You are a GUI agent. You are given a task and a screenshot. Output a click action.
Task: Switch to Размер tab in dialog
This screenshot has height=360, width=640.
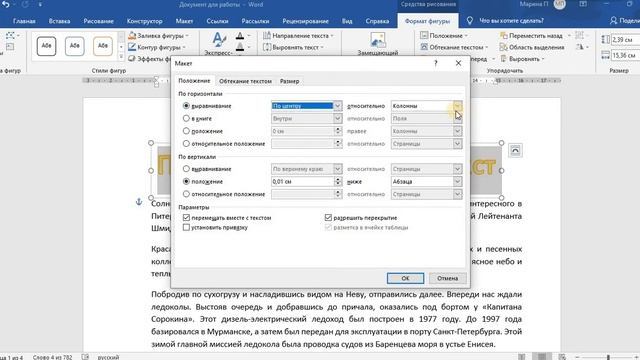[x=289, y=81]
